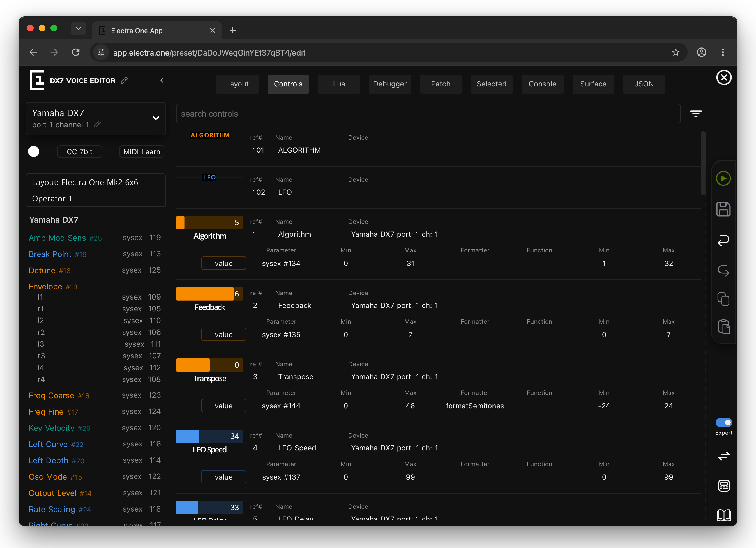This screenshot has height=548, width=756.
Task: Go back in browser history
Action: (x=33, y=52)
